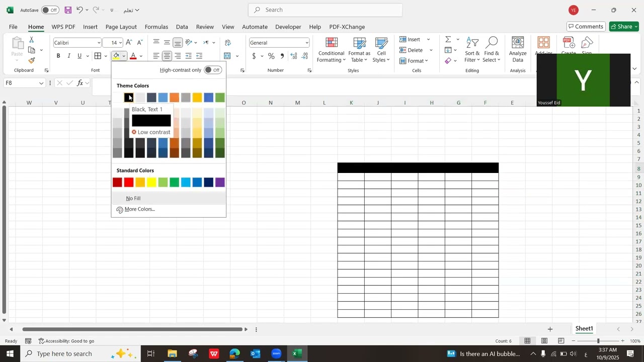Click the Increase Font Size icon
Image resolution: width=644 pixels, height=362 pixels.
click(x=129, y=43)
